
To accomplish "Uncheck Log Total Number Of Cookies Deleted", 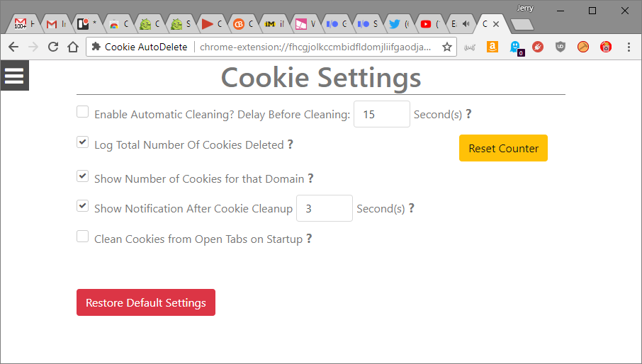I will tap(83, 142).
